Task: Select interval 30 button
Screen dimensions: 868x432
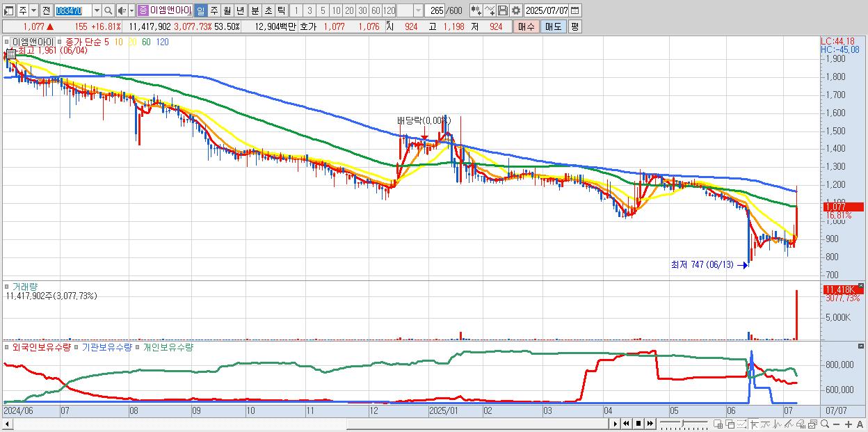Action: (x=362, y=10)
